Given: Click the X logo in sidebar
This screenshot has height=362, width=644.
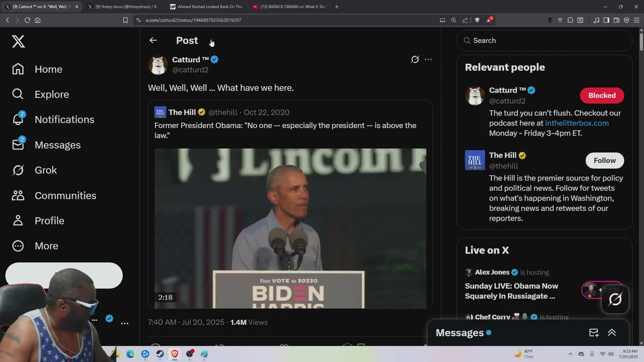Looking at the screenshot, I should 19,41.
